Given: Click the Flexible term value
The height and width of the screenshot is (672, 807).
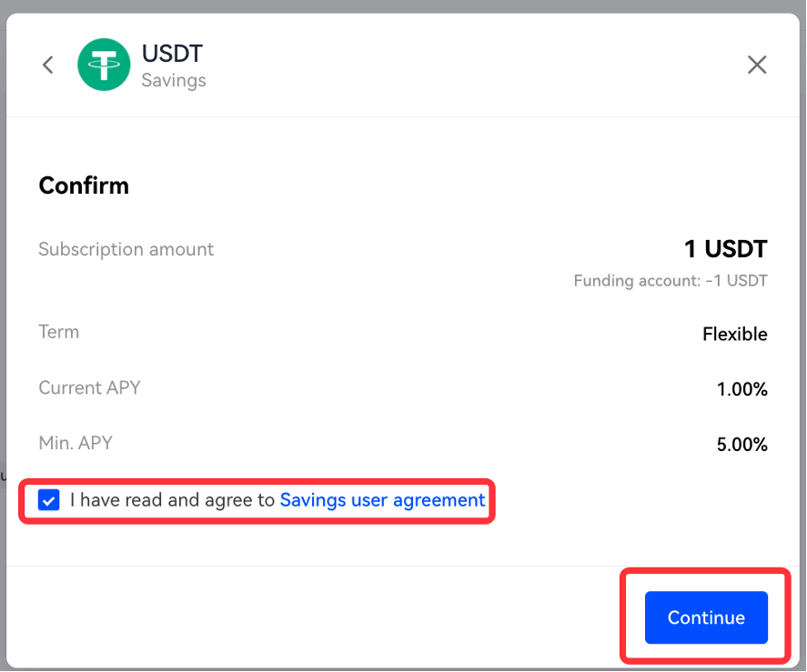Looking at the screenshot, I should pos(735,334).
